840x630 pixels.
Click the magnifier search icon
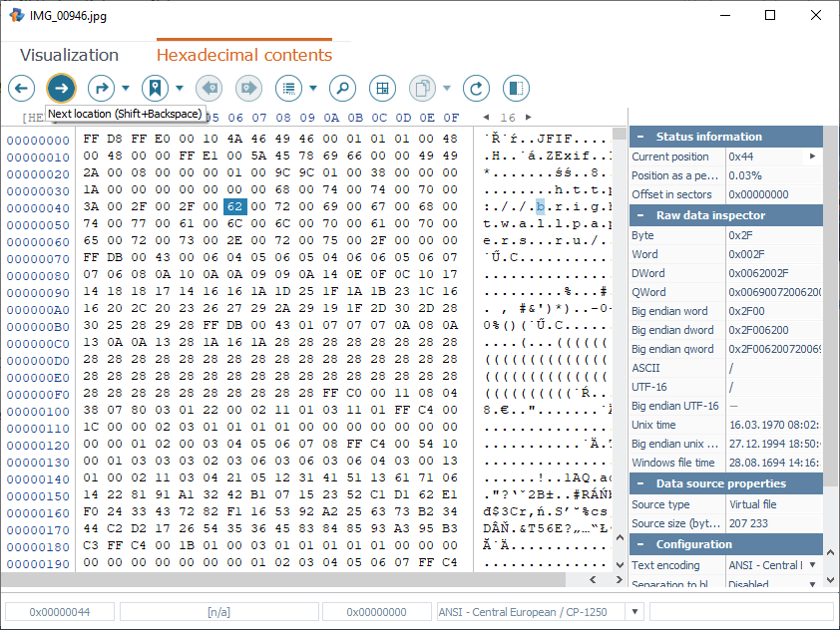[342, 88]
